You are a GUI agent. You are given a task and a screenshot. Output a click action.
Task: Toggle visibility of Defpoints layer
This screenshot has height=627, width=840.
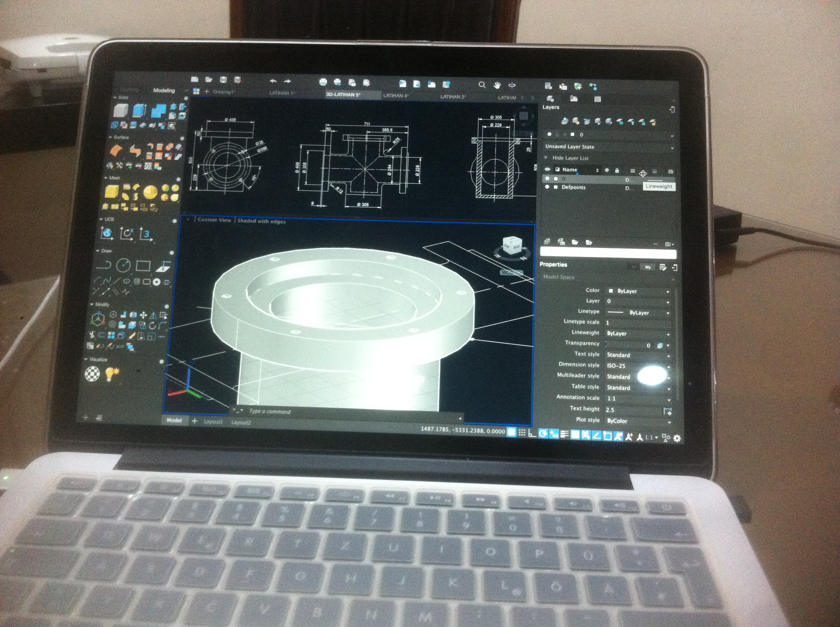click(x=547, y=187)
